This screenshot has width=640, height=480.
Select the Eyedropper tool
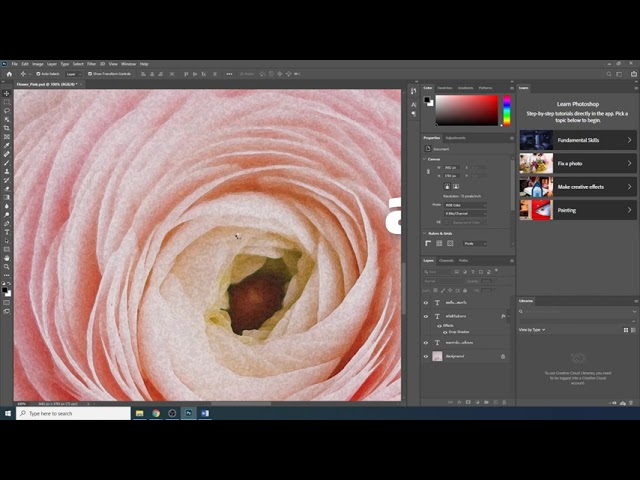click(x=7, y=145)
